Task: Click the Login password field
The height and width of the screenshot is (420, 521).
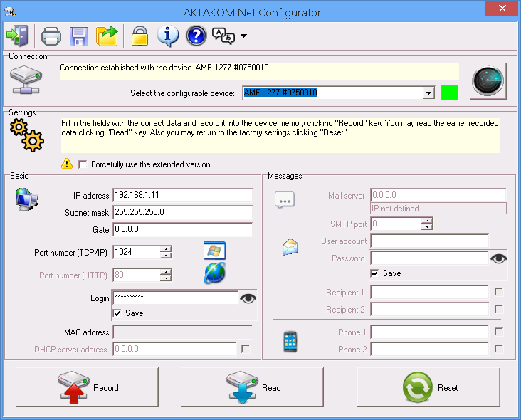Action: point(175,298)
